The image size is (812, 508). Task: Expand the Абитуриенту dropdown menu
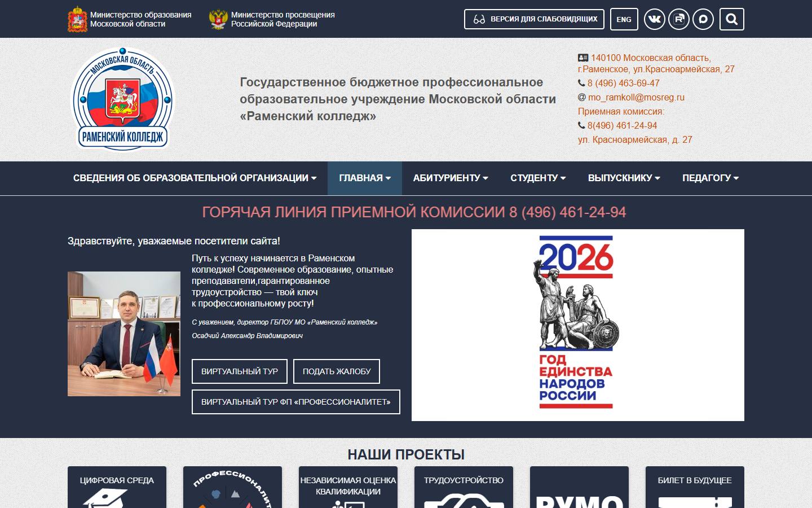pos(451,178)
